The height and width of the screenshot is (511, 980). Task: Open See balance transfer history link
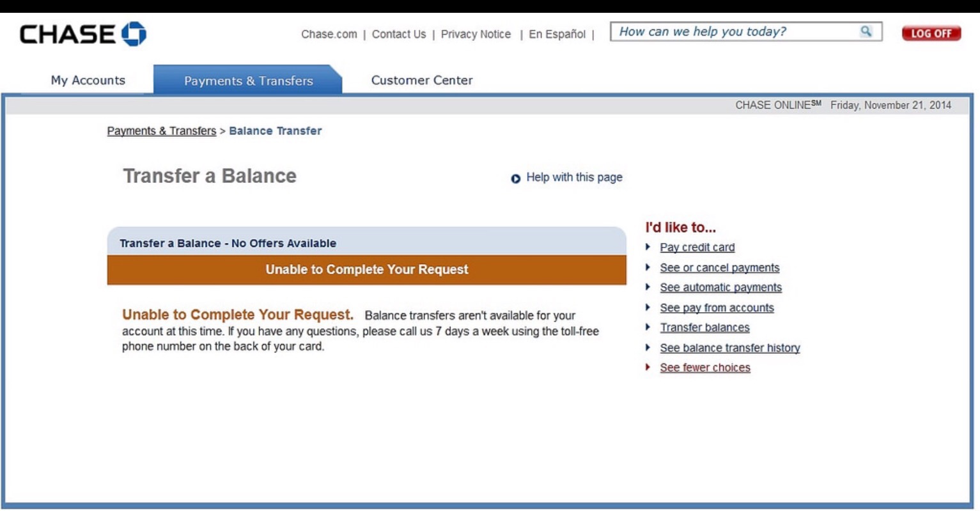click(729, 348)
